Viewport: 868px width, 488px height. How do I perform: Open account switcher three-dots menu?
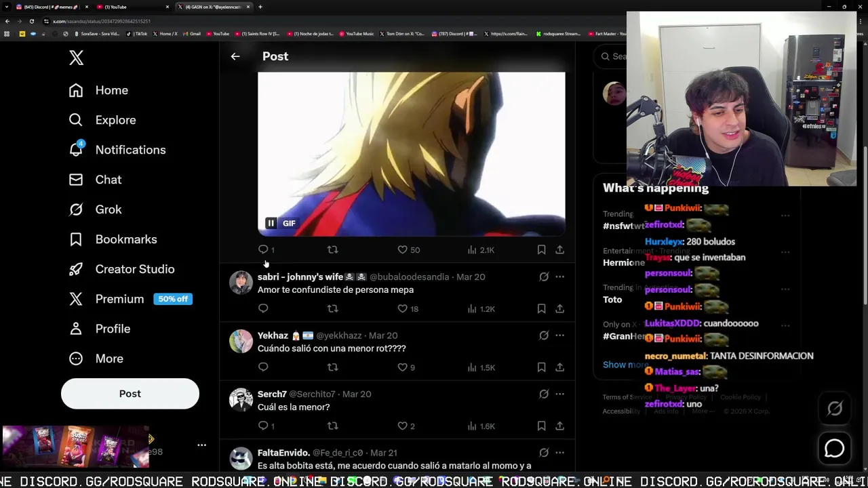click(x=201, y=445)
